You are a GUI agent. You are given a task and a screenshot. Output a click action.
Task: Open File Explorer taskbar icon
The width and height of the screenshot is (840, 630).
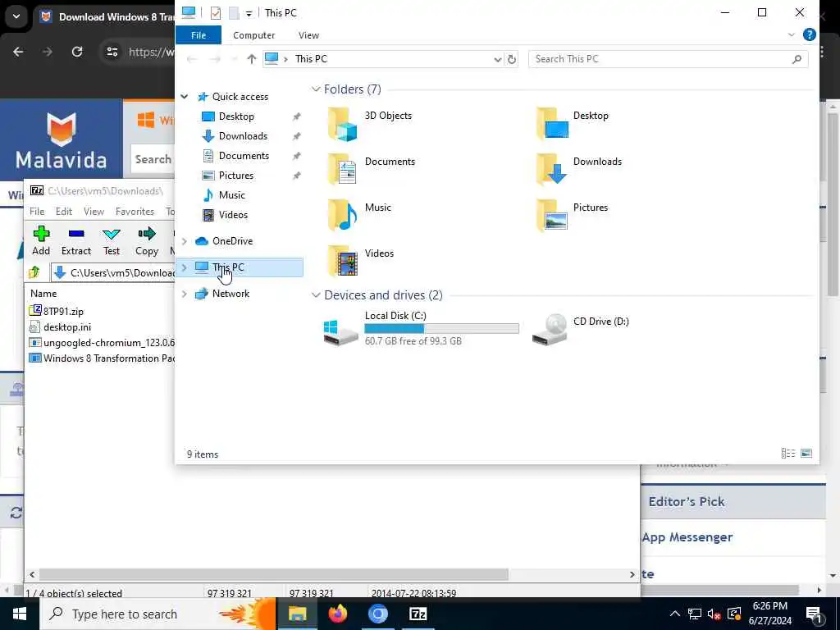point(297,614)
